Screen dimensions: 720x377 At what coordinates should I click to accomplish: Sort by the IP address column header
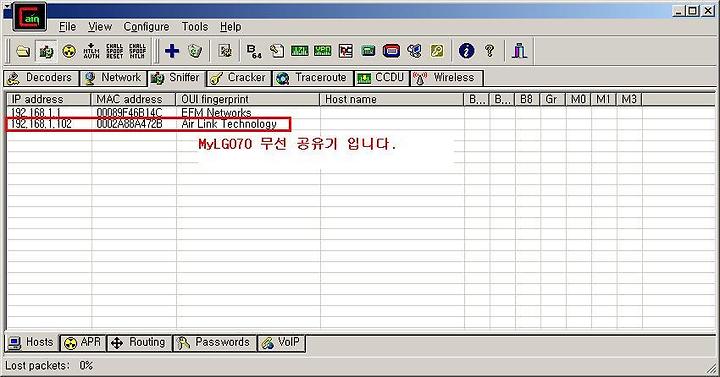(49, 99)
